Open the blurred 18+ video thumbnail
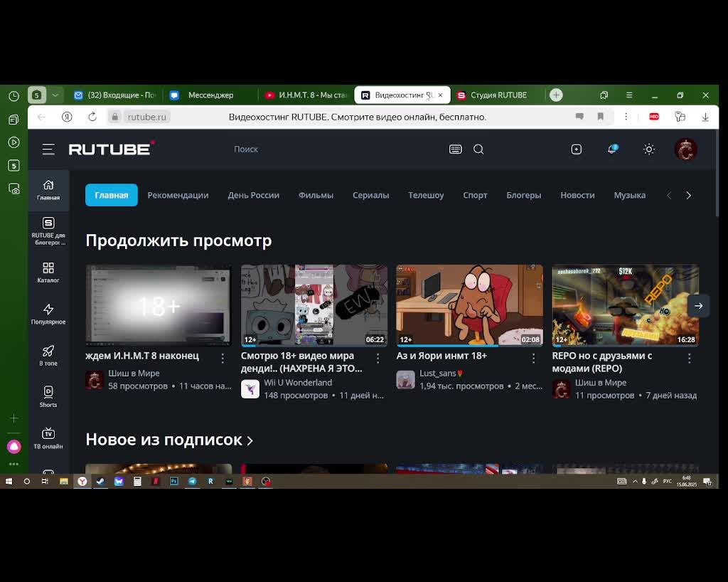The image size is (728, 582). (159, 305)
